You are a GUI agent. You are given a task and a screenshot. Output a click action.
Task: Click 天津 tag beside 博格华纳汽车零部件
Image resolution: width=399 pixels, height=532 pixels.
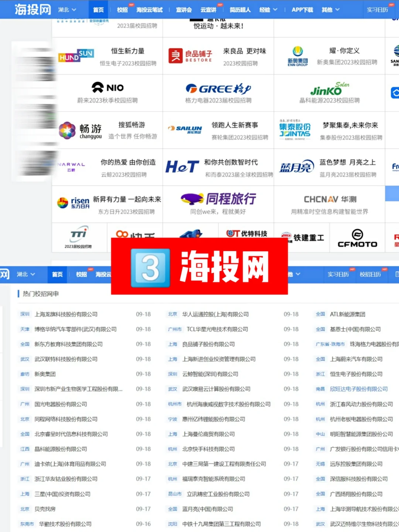pos(25,329)
